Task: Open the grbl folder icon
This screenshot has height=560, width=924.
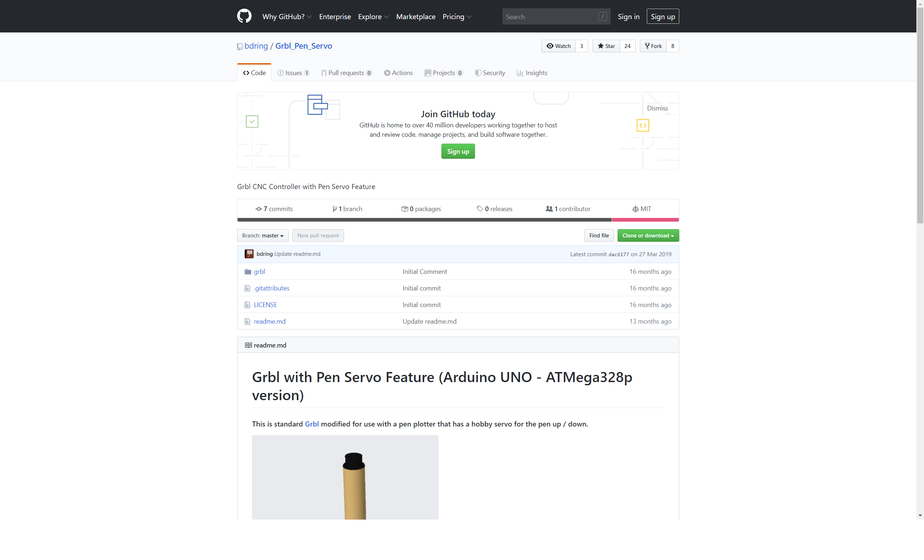Action: [x=248, y=272]
